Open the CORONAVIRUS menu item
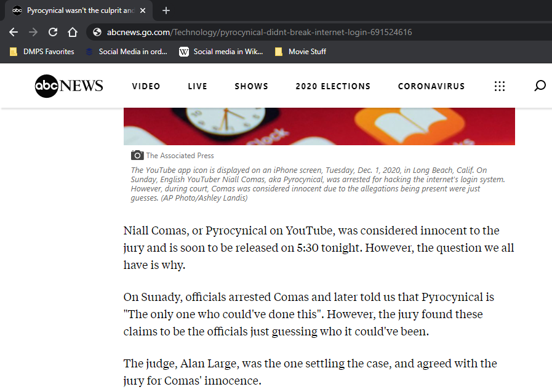The image size is (552, 392). (x=431, y=86)
